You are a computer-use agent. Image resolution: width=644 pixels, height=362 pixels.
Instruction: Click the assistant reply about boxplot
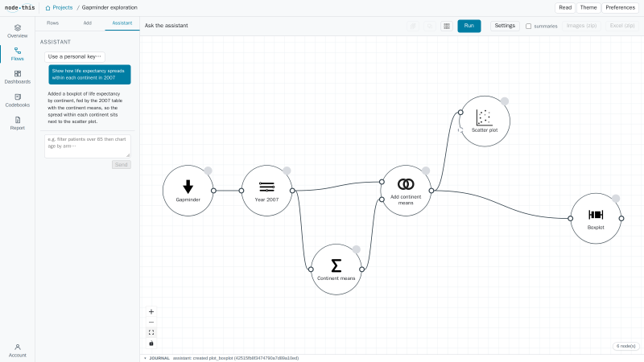[85, 108]
